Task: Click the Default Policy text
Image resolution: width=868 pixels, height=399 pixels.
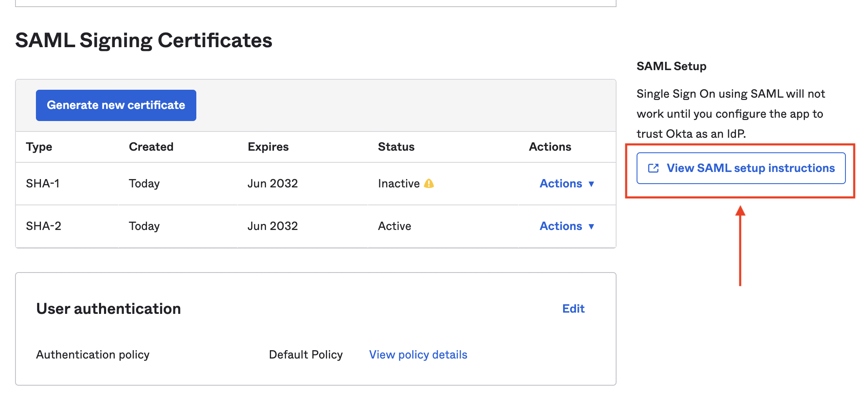Action: [306, 354]
